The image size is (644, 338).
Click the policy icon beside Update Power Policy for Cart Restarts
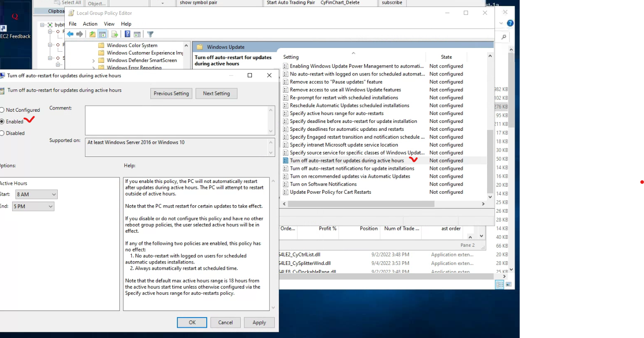285,192
